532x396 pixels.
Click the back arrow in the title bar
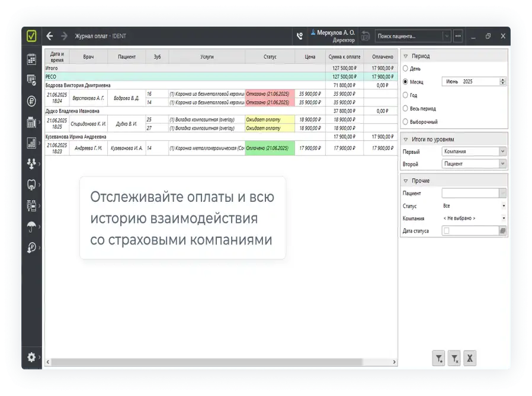pos(50,36)
